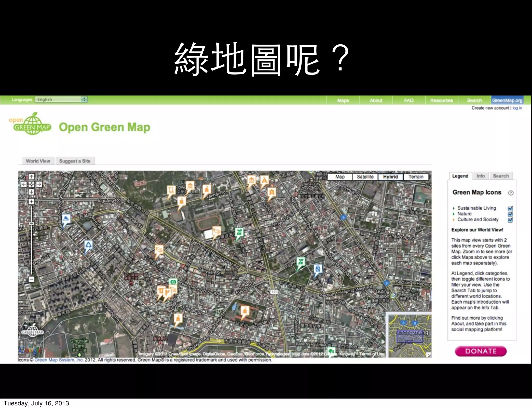Click the blue viewport box in the mini-map
This screenshot has height=409, width=532.
click(410, 336)
